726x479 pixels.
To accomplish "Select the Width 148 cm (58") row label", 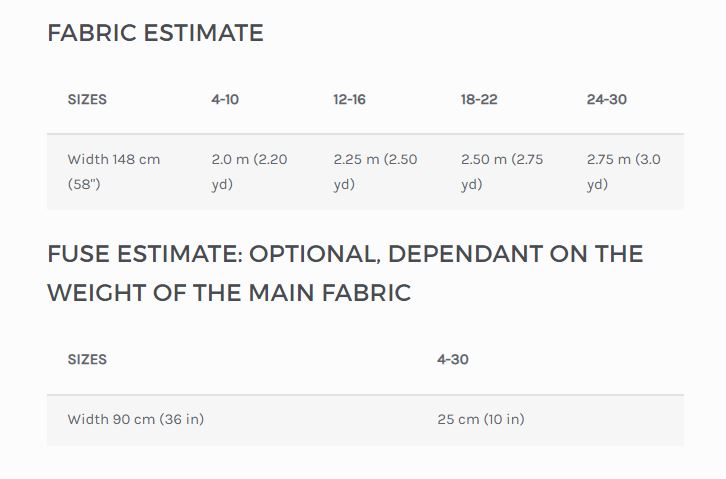I will click(114, 172).
